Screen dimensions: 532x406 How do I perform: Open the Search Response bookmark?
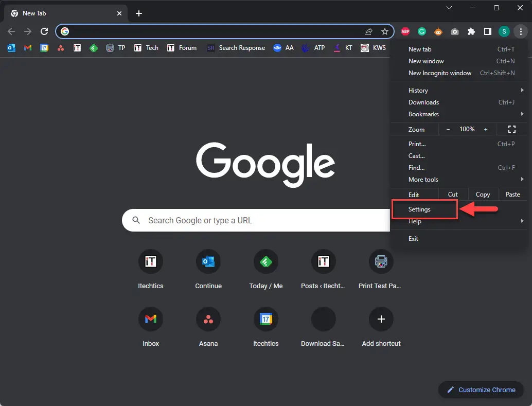pos(236,48)
